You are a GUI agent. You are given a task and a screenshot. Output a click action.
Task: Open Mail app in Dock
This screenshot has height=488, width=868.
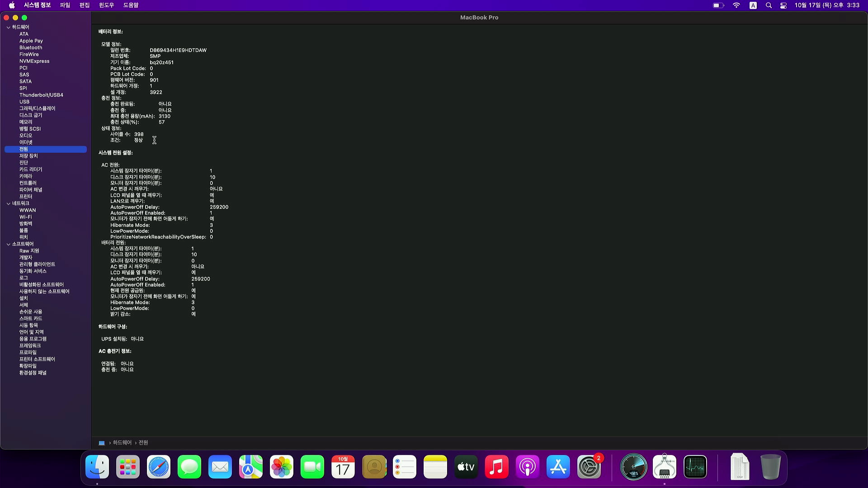pos(220,467)
